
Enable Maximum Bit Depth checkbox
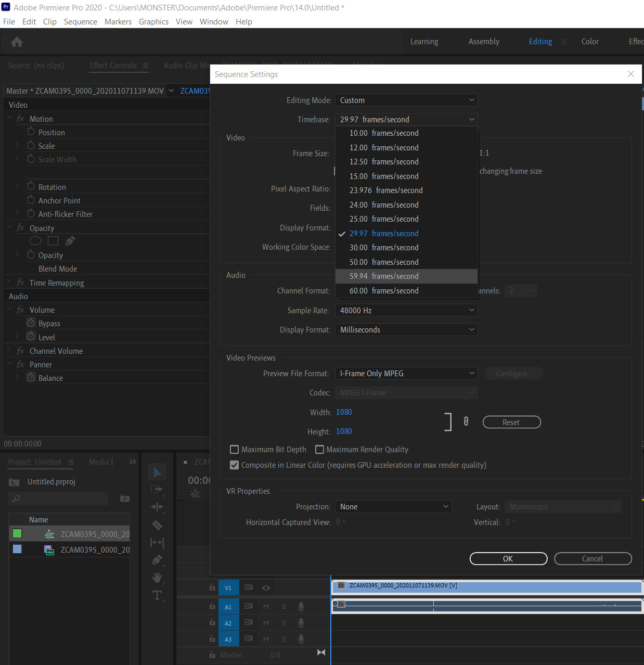tap(235, 450)
